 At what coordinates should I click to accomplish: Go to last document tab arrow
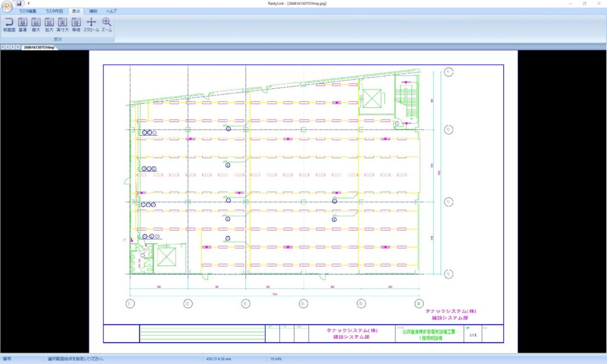coord(18,47)
